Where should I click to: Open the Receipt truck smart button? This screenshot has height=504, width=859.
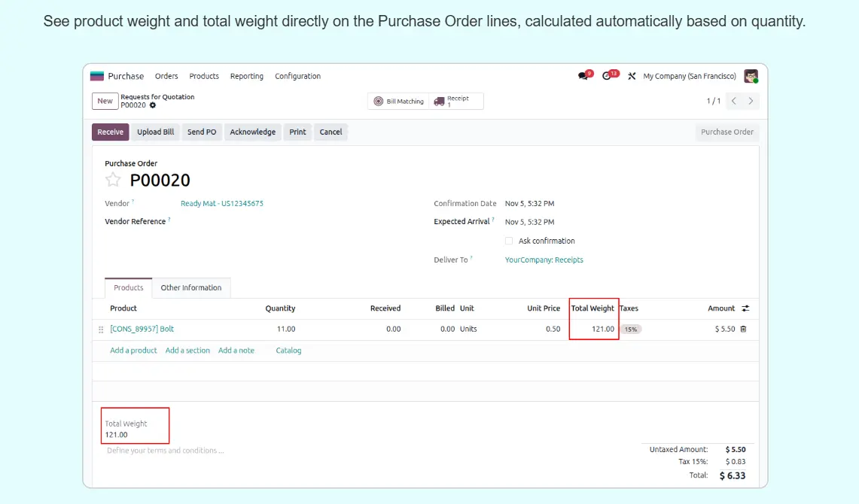tap(456, 101)
